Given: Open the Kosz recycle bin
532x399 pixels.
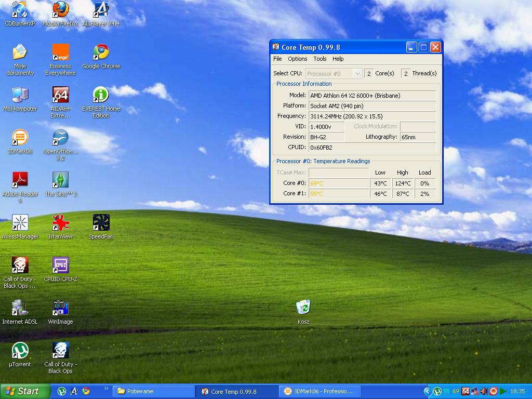Looking at the screenshot, I should coord(303,308).
